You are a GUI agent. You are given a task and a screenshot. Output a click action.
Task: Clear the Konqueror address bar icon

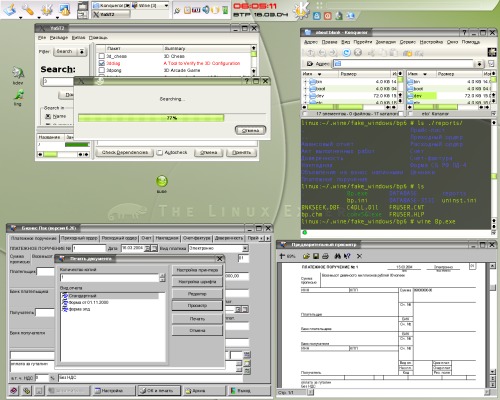[x=310, y=64]
